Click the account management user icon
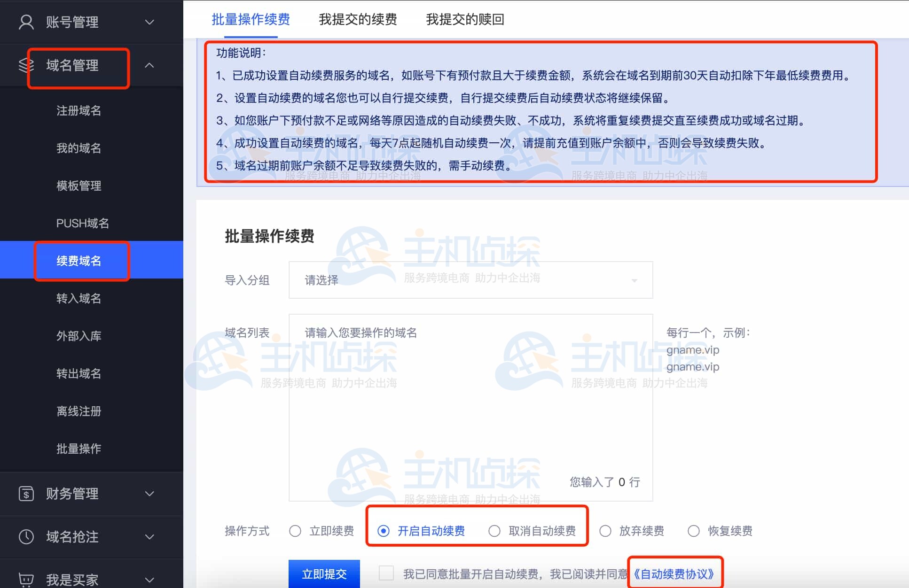The width and height of the screenshot is (909, 588). (x=26, y=22)
